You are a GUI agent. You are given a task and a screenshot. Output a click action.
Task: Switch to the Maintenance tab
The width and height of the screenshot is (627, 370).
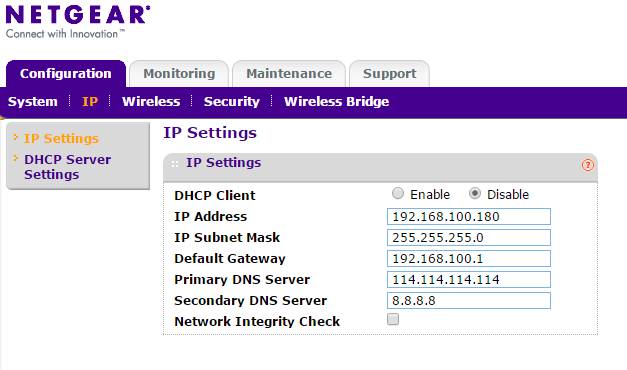coord(289,74)
